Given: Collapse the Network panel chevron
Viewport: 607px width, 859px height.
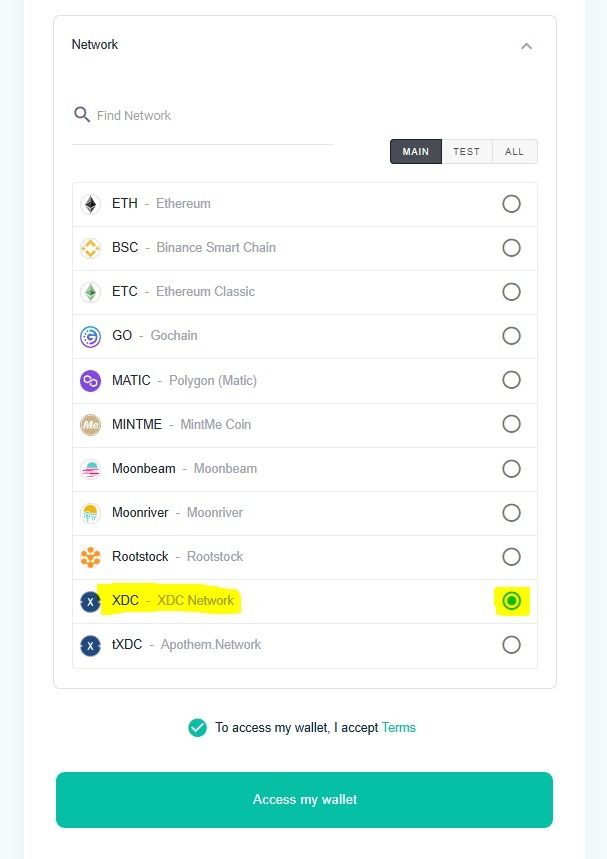Looking at the screenshot, I should [x=526, y=46].
